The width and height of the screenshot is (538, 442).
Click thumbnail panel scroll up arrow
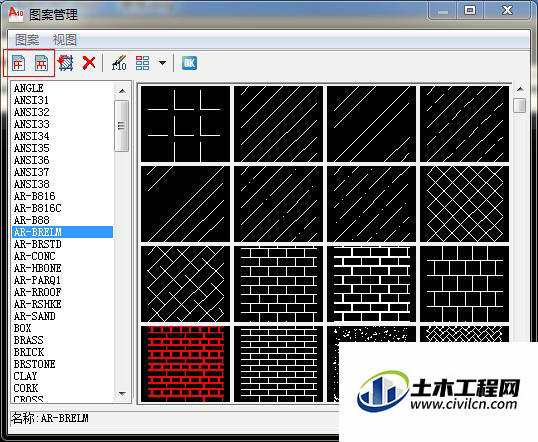pyautogui.click(x=520, y=89)
